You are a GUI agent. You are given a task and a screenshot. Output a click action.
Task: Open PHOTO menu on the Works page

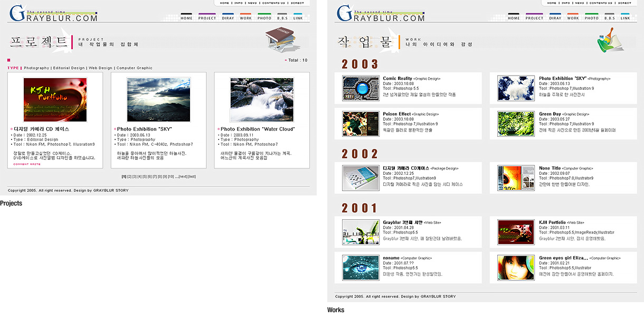coord(592,18)
